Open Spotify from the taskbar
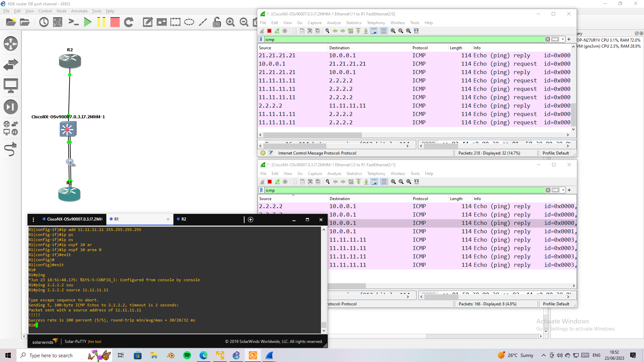This screenshot has height=362, width=644. coord(187,355)
